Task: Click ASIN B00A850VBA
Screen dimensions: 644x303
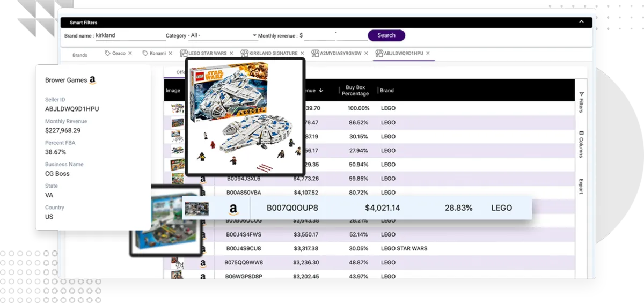Action: coord(244,193)
